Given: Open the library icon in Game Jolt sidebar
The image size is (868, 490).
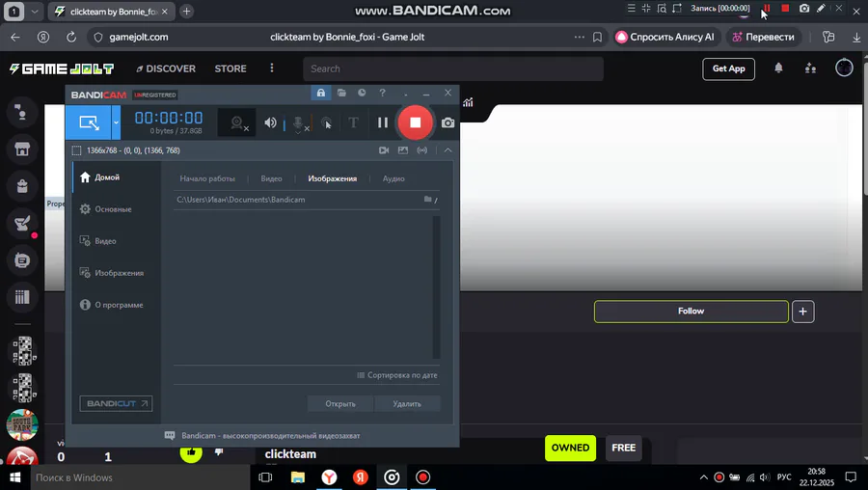Looking at the screenshot, I should point(22,297).
